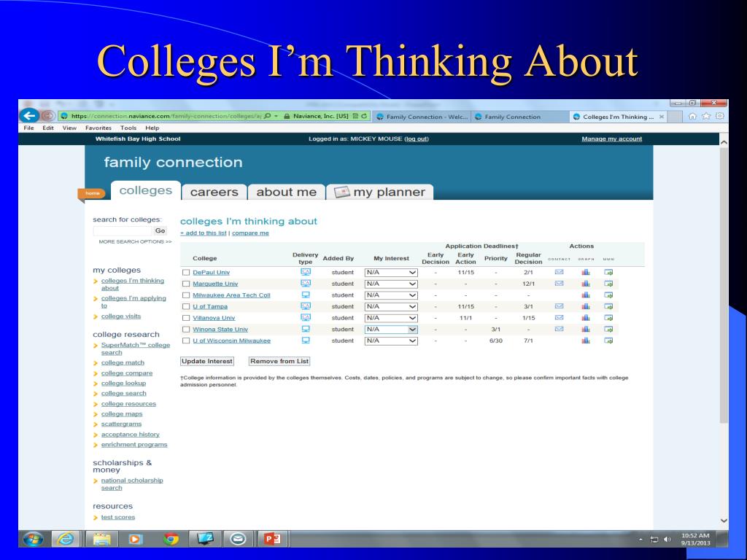Click the contact envelope icon for DePaul Univ
This screenshot has height=560, width=747.
tap(560, 272)
